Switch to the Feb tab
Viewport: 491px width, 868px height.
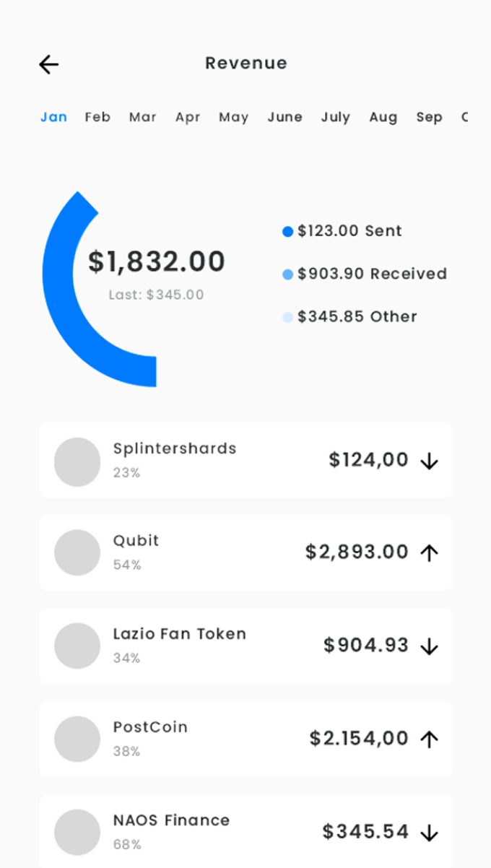coord(97,117)
